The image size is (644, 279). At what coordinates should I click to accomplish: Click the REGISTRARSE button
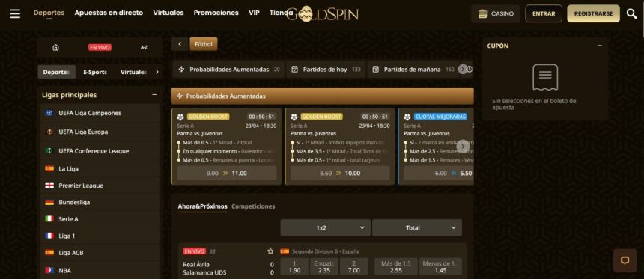point(594,13)
